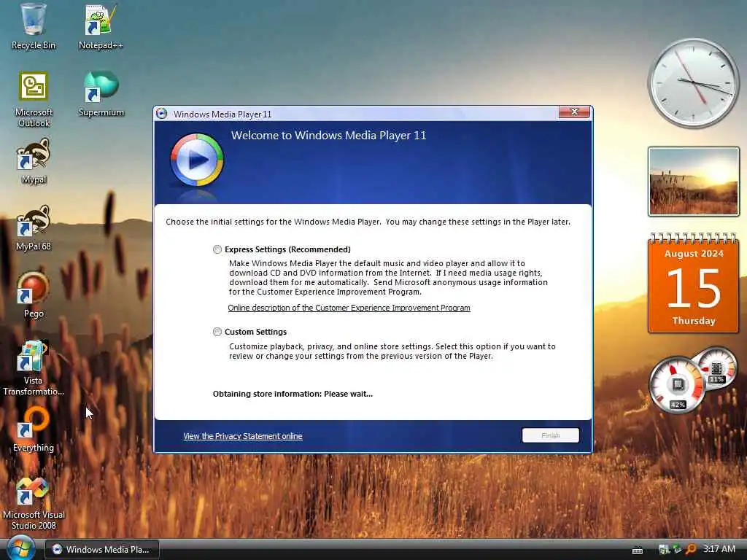Click the 3:17 AM taskbar clock
Image resolution: width=747 pixels, height=560 pixels.
coord(719,549)
